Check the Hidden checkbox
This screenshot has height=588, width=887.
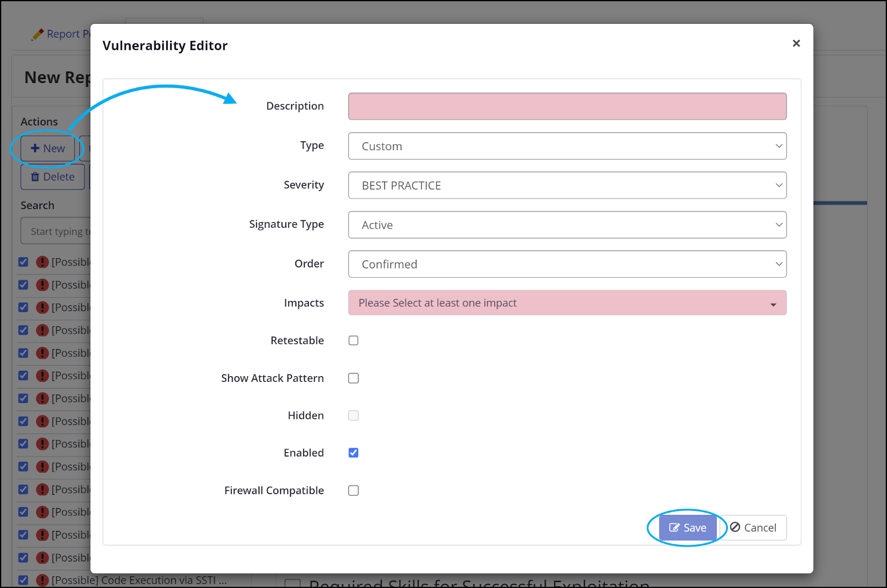coord(353,415)
